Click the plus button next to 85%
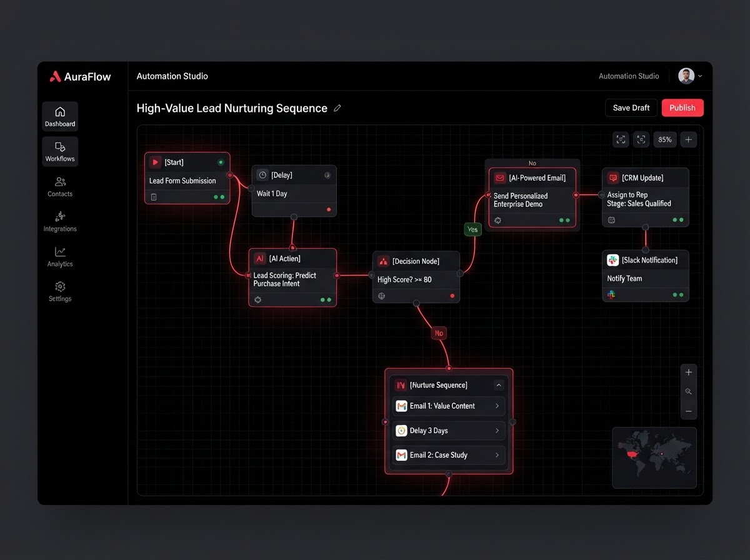 click(x=689, y=140)
